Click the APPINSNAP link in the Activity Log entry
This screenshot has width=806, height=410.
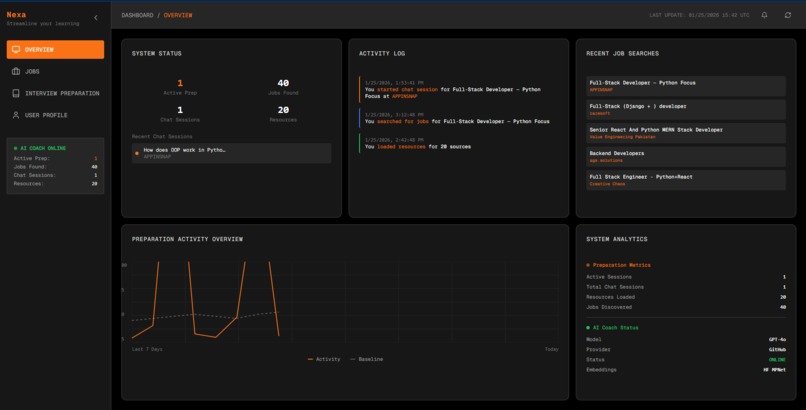[405, 96]
